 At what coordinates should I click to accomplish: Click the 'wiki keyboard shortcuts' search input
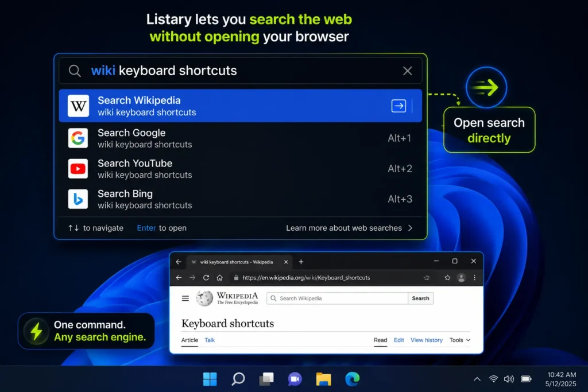[x=240, y=71]
